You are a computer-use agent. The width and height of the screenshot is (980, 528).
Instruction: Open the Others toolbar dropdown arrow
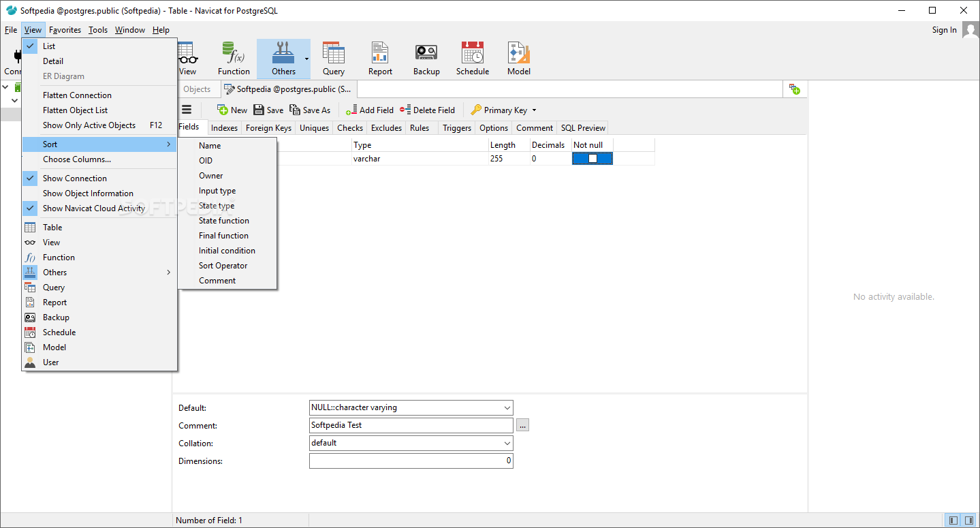point(306,59)
